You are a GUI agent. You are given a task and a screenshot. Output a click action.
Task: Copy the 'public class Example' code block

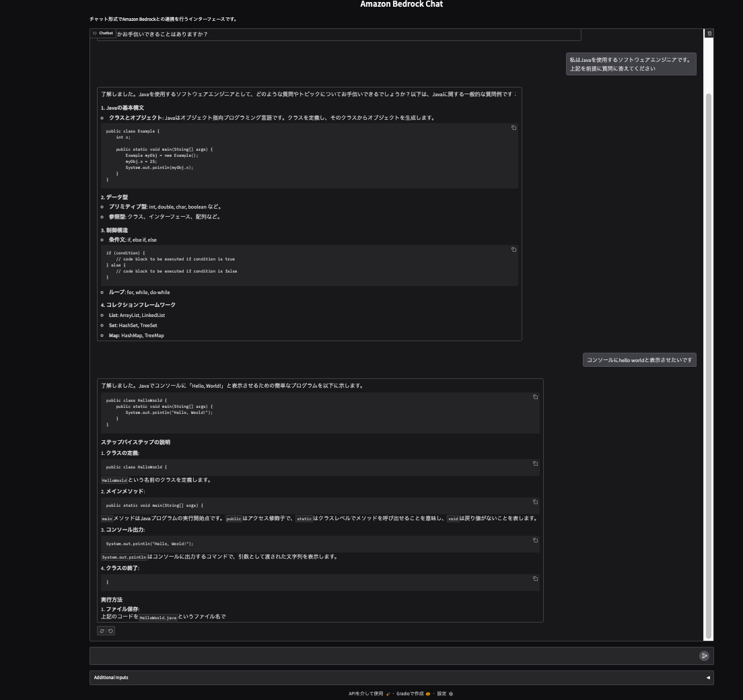tap(514, 127)
